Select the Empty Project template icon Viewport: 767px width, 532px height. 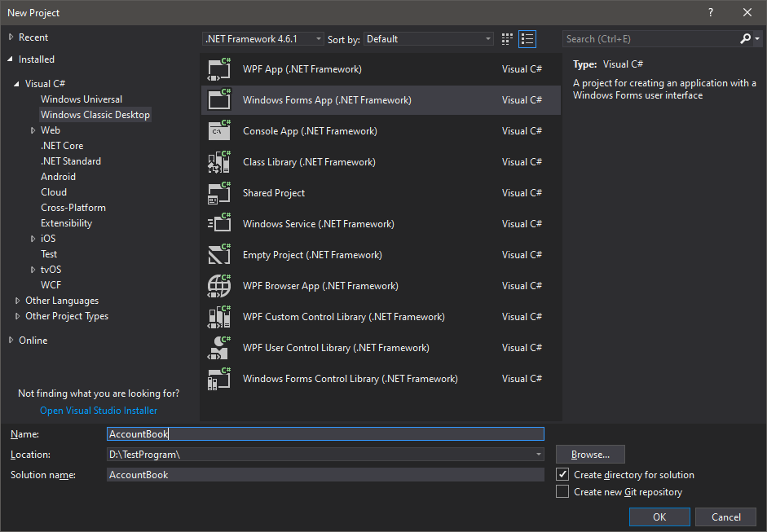(x=219, y=255)
